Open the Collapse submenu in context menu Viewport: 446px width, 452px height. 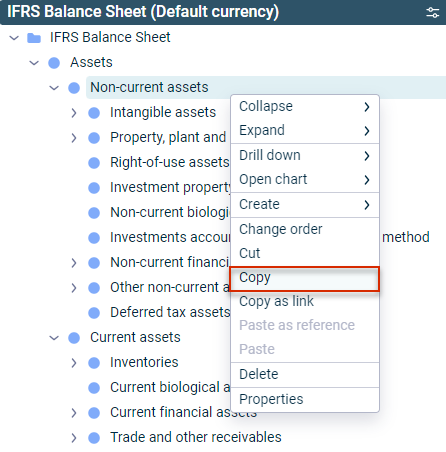point(305,107)
